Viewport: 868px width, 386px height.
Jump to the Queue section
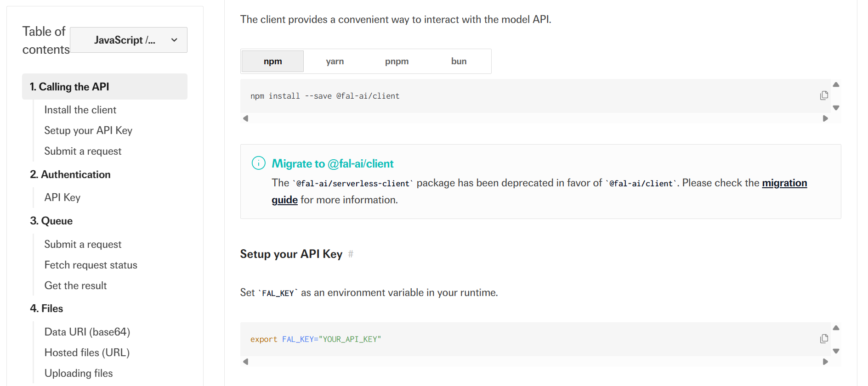[x=51, y=221]
